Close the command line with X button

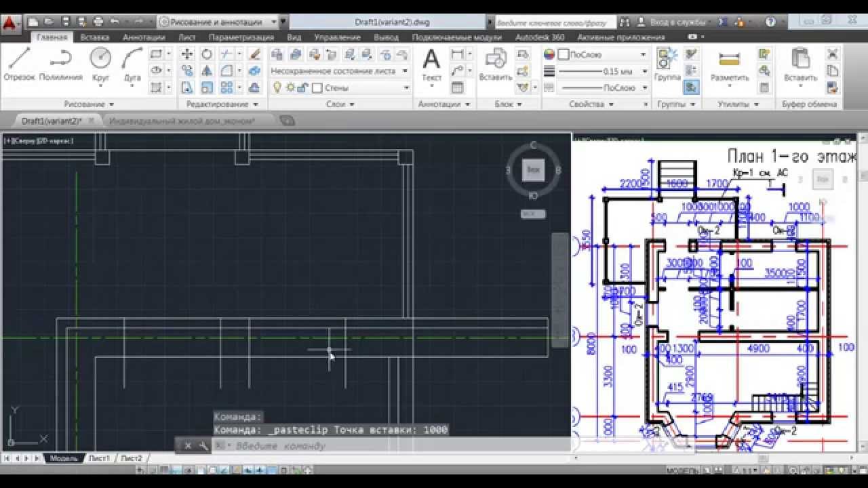188,445
